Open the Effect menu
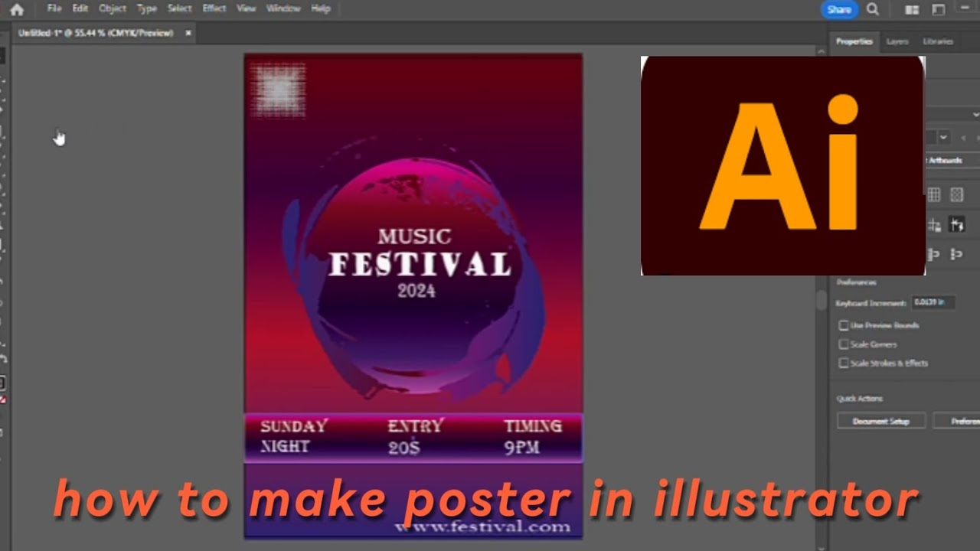This screenshot has height=551, width=980. pyautogui.click(x=214, y=8)
